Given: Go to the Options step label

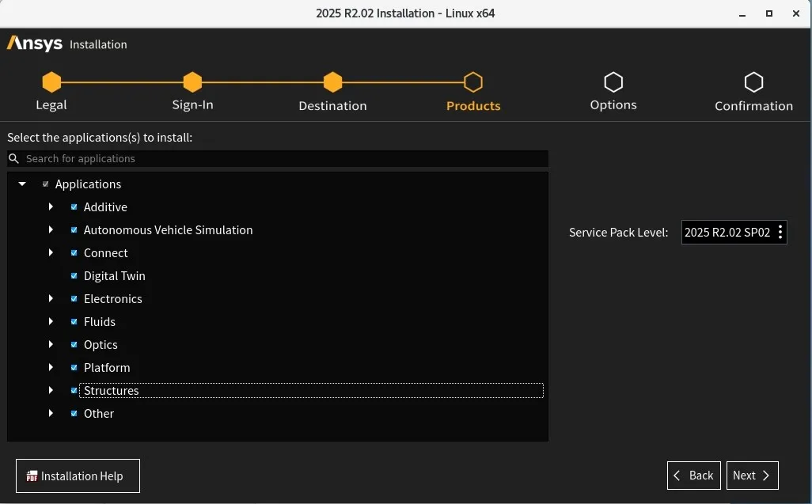Looking at the screenshot, I should (x=613, y=105).
